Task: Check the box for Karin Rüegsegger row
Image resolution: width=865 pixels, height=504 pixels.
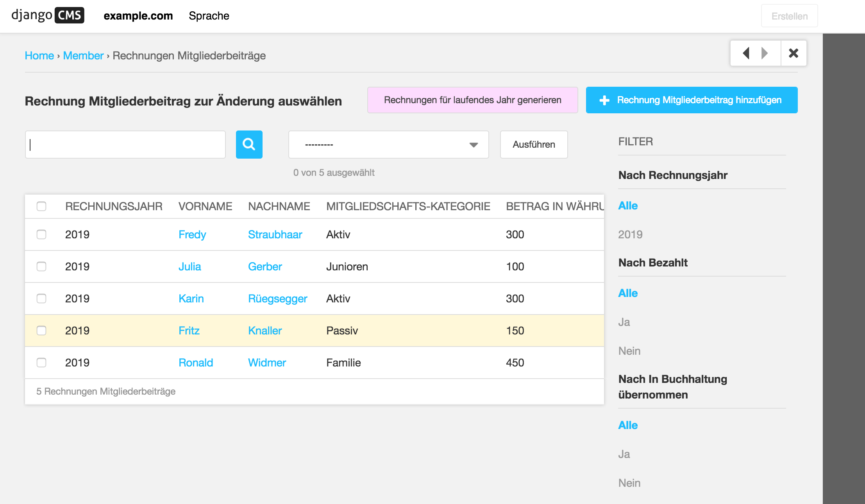Action: (x=41, y=298)
